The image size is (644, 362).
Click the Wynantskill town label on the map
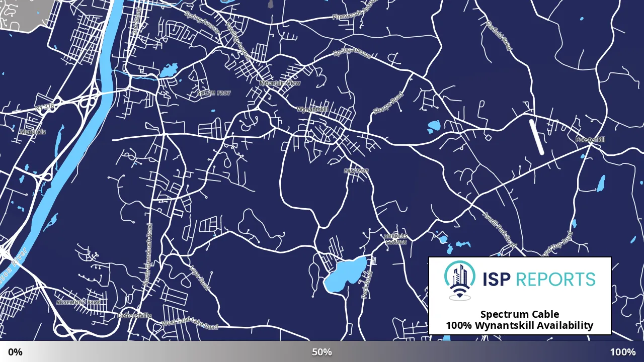point(312,109)
